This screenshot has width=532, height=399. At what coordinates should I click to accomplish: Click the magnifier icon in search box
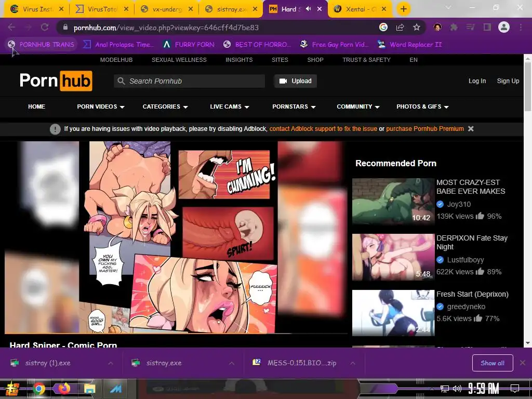[x=121, y=81]
